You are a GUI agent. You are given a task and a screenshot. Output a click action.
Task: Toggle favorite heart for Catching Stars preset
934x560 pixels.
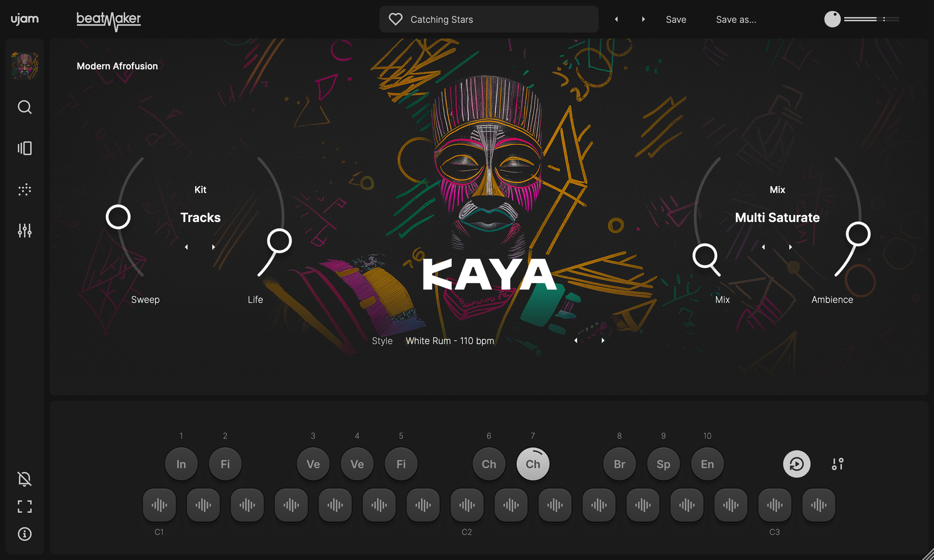395,19
